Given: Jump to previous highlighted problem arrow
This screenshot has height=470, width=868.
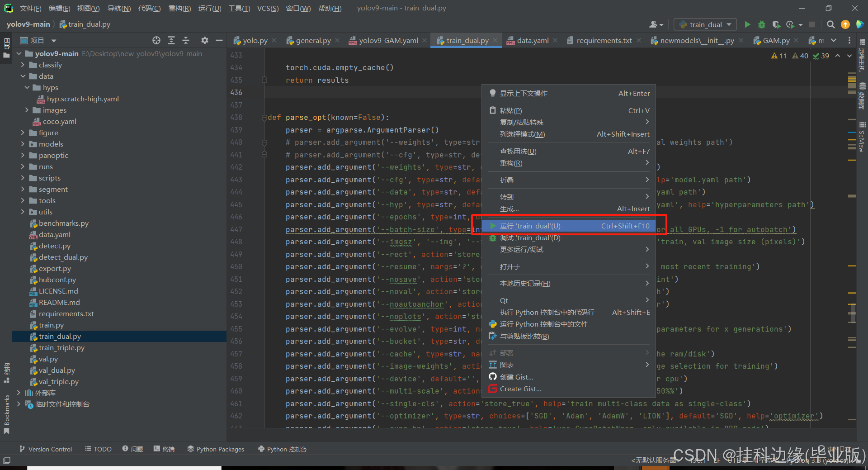Looking at the screenshot, I should tap(838, 56).
